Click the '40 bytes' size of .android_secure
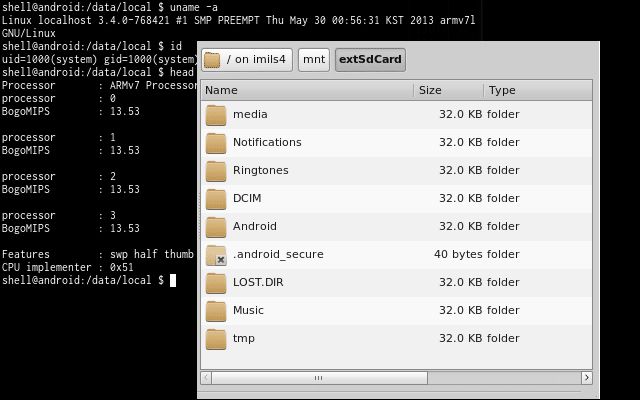The width and height of the screenshot is (640, 400). click(x=458, y=254)
